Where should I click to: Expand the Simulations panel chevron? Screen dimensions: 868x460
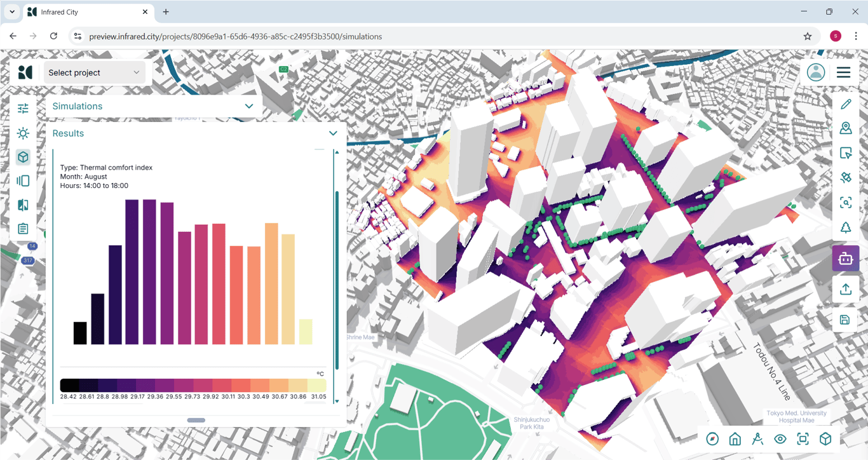tap(249, 106)
